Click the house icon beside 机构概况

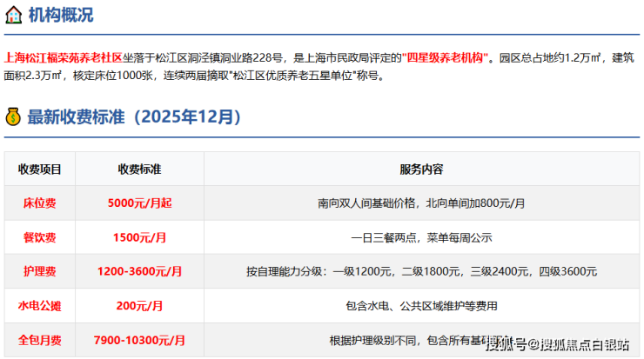click(14, 15)
